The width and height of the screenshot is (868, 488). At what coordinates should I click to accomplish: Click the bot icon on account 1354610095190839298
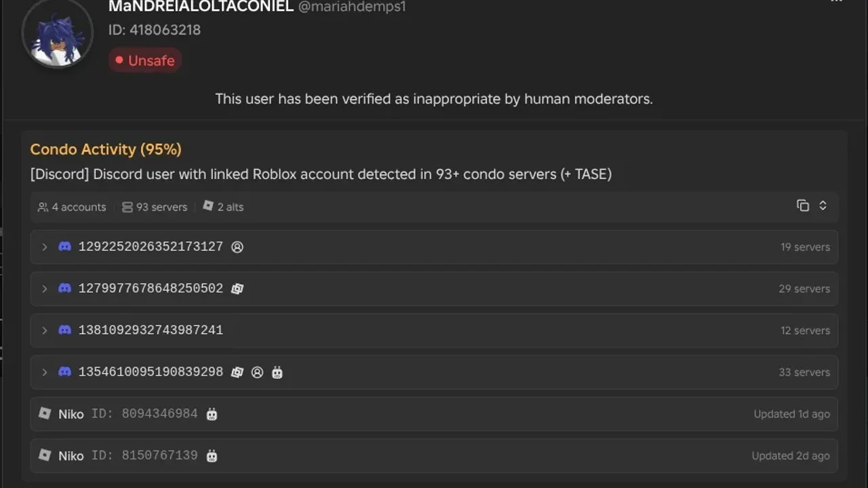click(x=276, y=372)
